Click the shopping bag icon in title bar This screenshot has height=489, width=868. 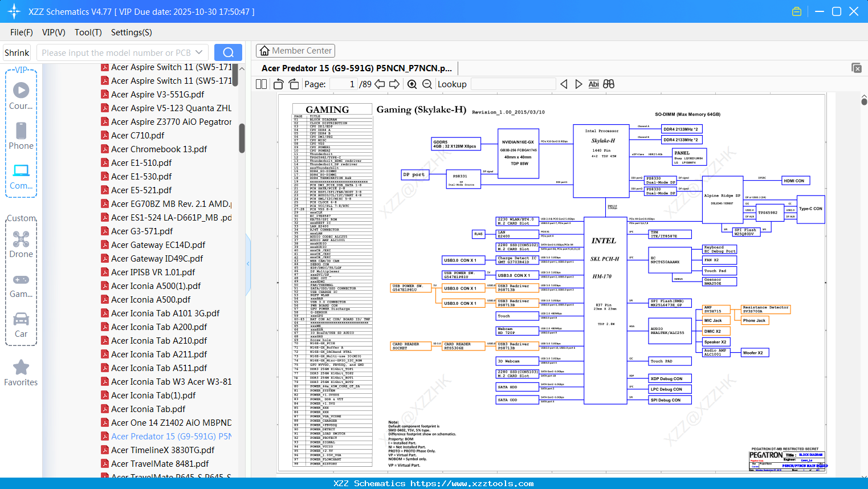[x=797, y=11]
